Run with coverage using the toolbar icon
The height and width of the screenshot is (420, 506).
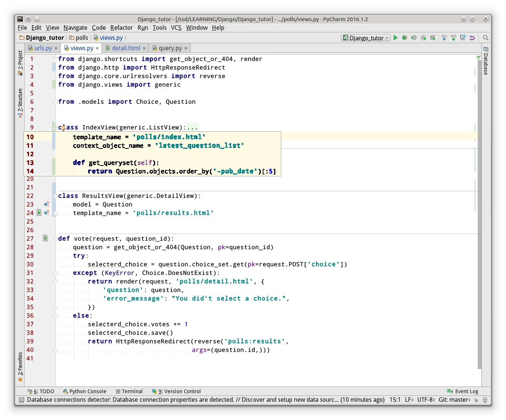pyautogui.click(x=414, y=38)
